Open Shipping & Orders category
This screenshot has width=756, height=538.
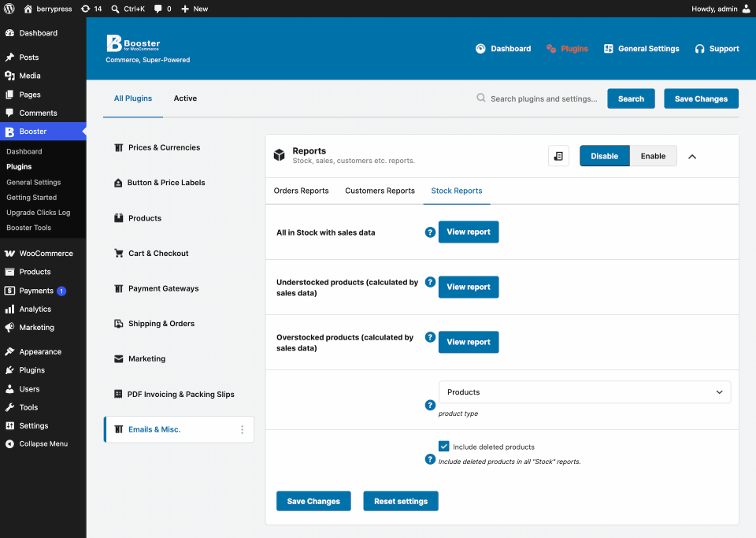[x=179, y=324]
